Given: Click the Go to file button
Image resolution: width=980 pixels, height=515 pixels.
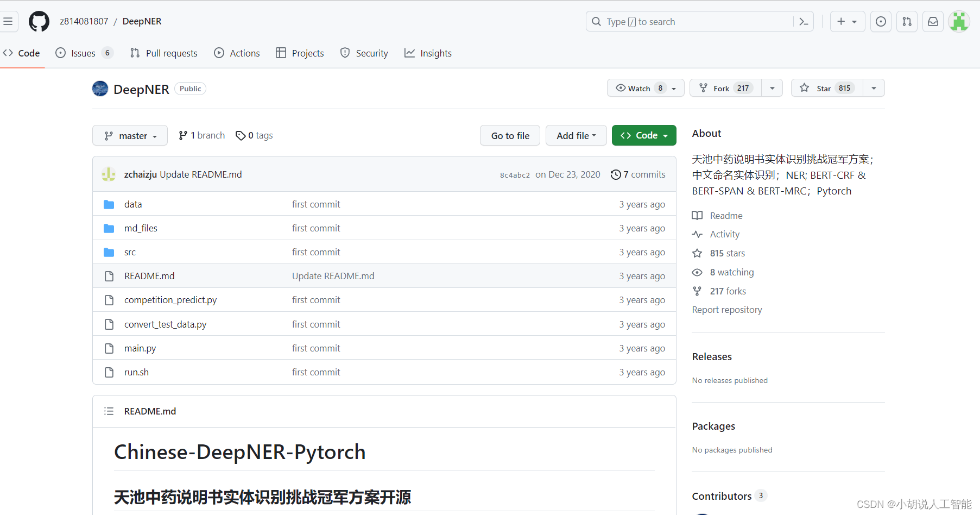Looking at the screenshot, I should click(510, 135).
